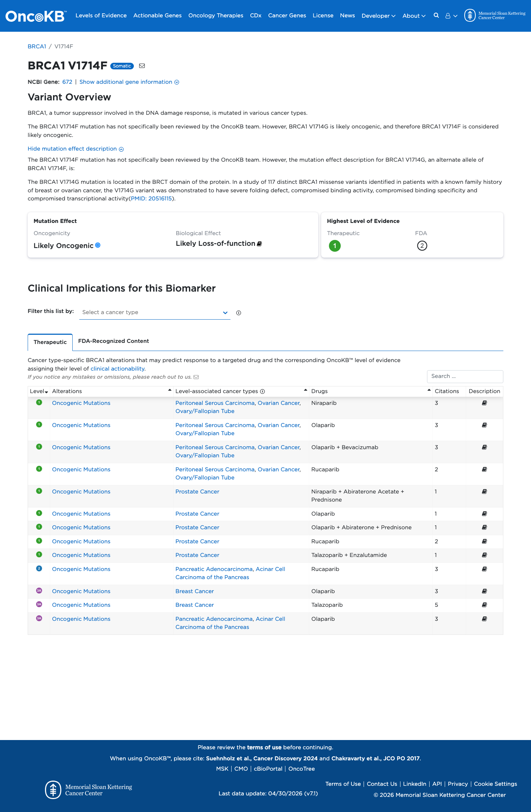This screenshot has width=531, height=812.
Task: Open description for prostate Rucaparib row
Action: pyautogui.click(x=485, y=541)
